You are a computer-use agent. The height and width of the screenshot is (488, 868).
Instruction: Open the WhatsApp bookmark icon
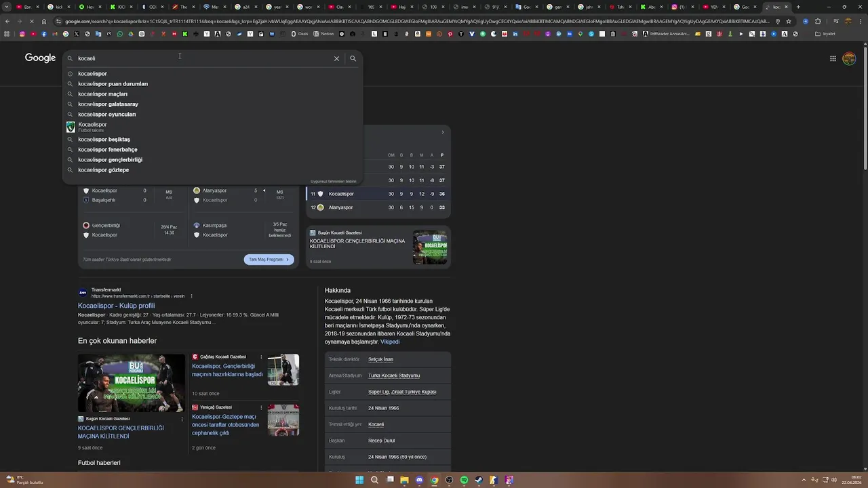point(120,34)
